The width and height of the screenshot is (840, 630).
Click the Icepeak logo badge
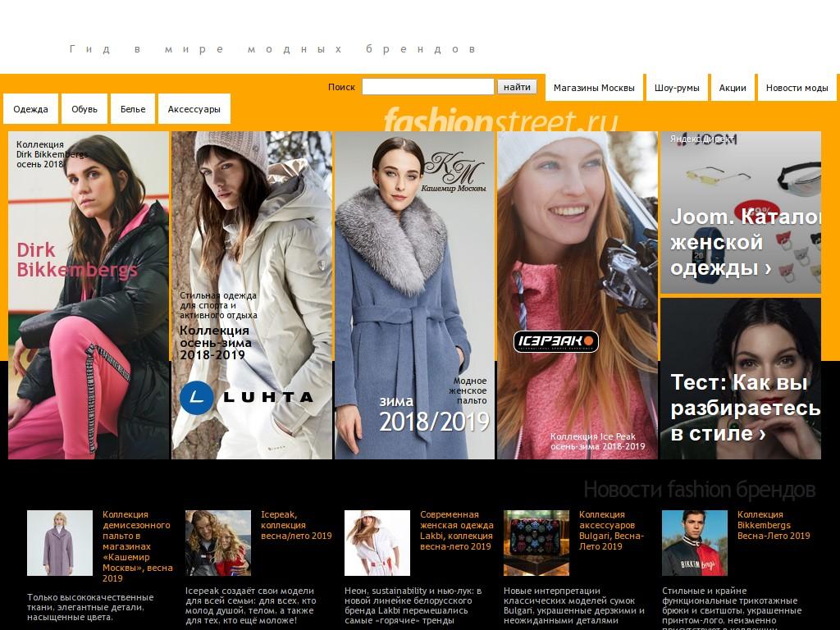pos(555,342)
